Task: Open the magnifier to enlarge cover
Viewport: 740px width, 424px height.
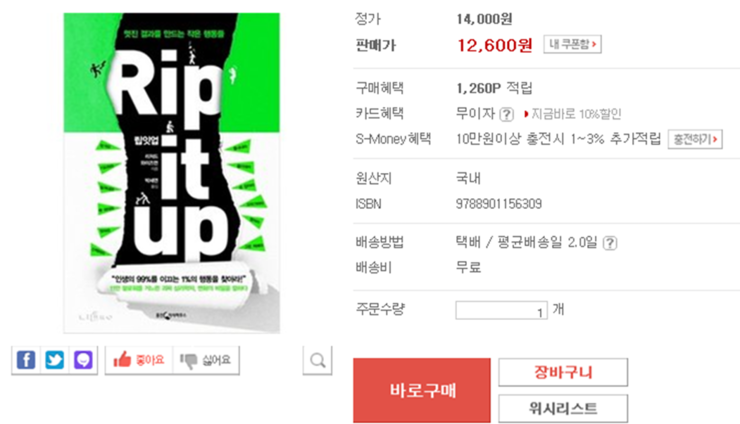Action: click(318, 361)
